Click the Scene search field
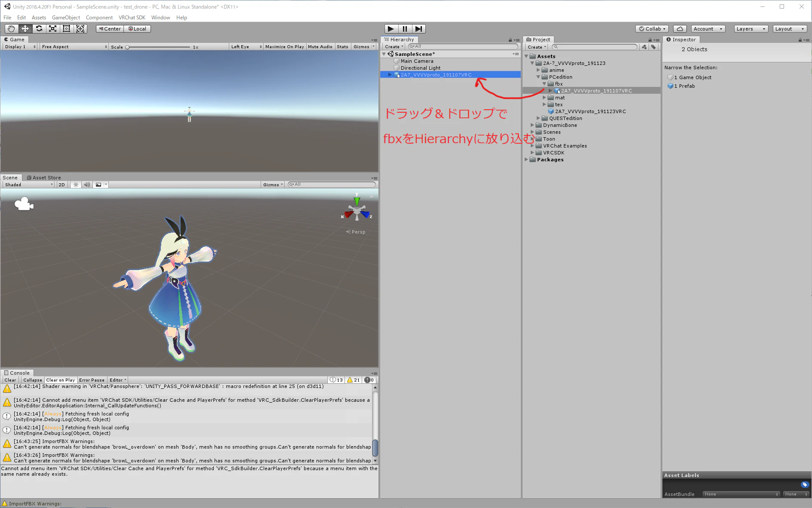Image resolution: width=812 pixels, height=508 pixels. click(x=332, y=185)
